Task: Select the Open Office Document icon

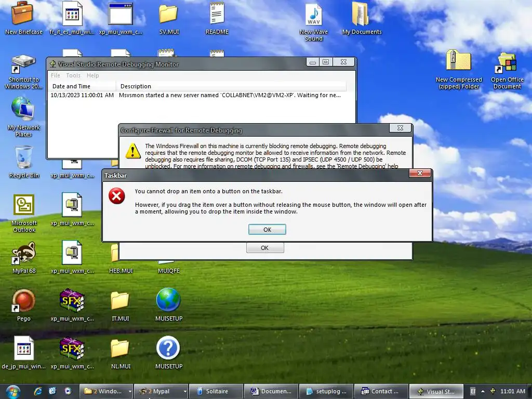Action: pyautogui.click(x=507, y=71)
